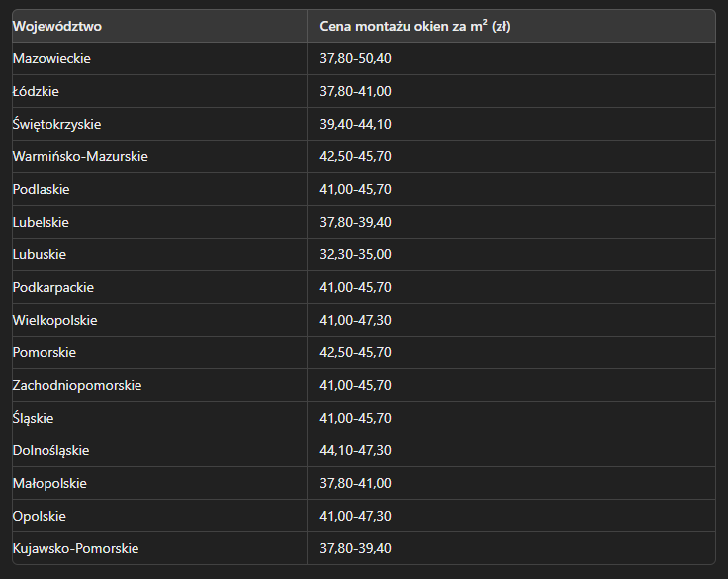Click the price 39,40-44,10 cell
Image resolution: width=728 pixels, height=579 pixels.
356,124
